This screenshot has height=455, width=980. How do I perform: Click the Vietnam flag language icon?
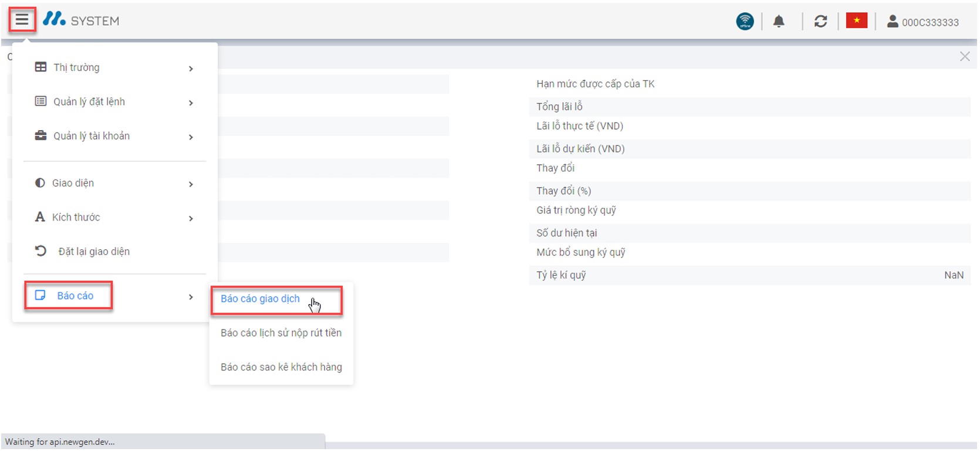(856, 21)
